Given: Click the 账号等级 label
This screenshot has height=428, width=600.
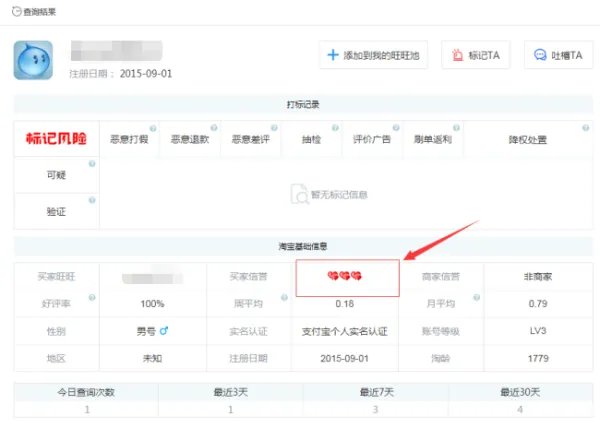Looking at the screenshot, I should (x=440, y=331).
